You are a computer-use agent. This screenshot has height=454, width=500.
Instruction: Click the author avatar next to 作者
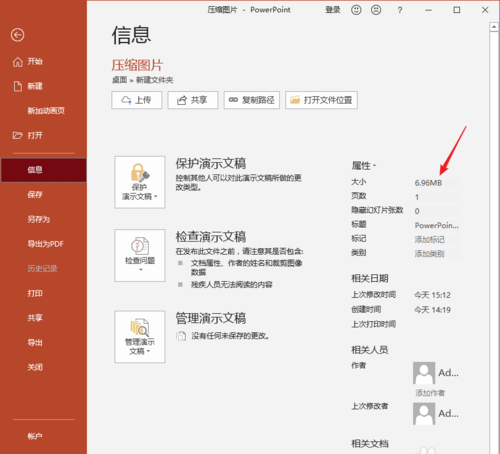[x=424, y=373]
